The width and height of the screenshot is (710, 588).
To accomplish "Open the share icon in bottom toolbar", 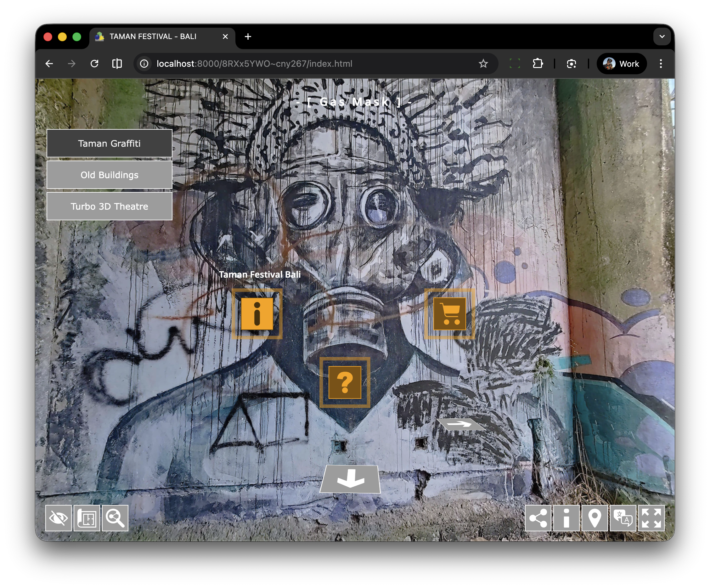I will [538, 518].
